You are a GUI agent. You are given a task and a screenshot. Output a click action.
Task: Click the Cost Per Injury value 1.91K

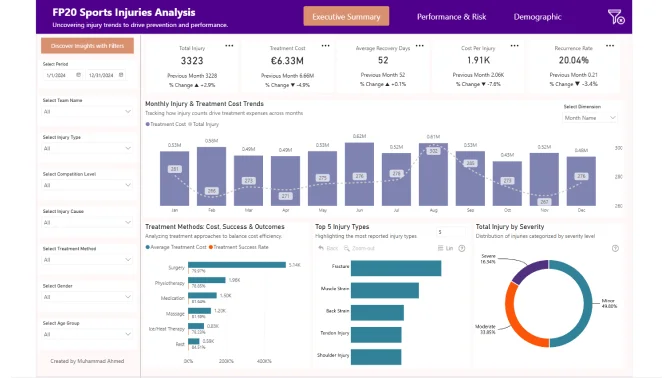coord(478,60)
